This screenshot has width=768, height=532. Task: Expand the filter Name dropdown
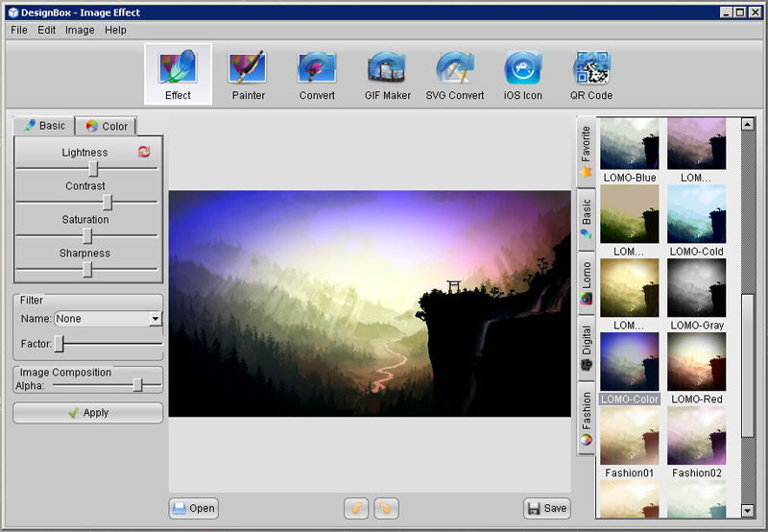[x=156, y=319]
